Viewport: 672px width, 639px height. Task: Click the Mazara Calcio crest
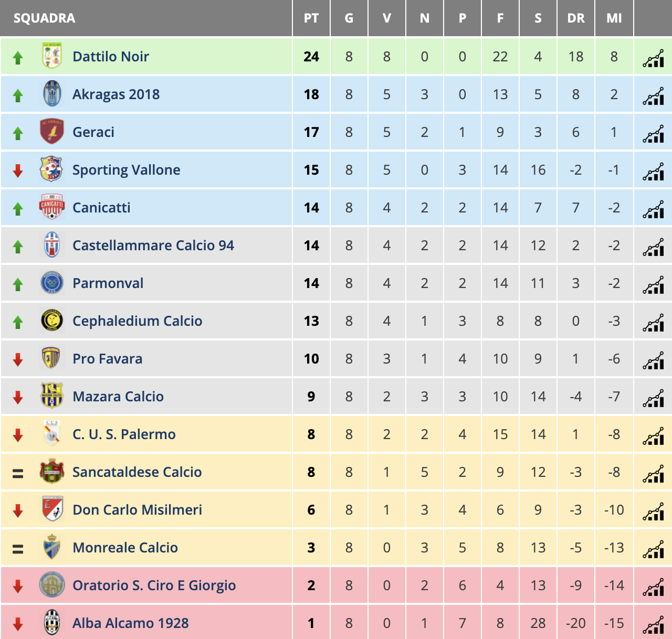click(52, 396)
